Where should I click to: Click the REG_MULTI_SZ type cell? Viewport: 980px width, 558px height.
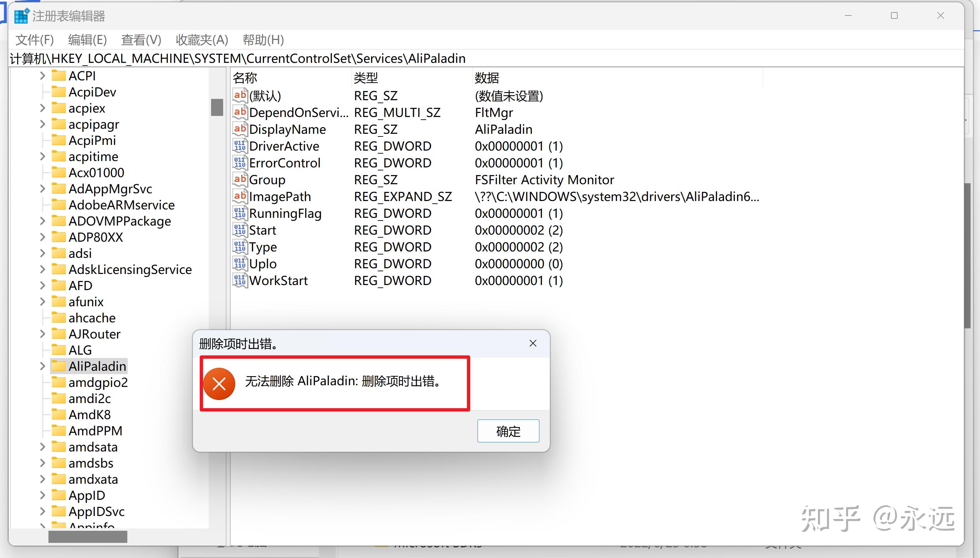pyautogui.click(x=397, y=112)
